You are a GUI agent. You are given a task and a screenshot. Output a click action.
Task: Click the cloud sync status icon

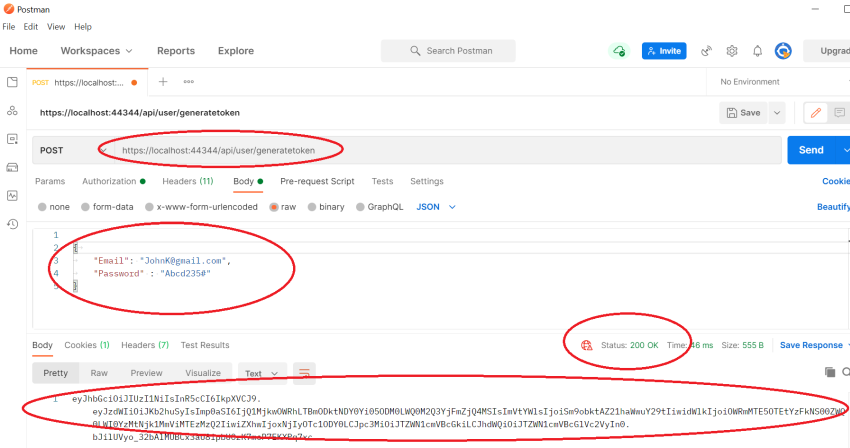619,51
